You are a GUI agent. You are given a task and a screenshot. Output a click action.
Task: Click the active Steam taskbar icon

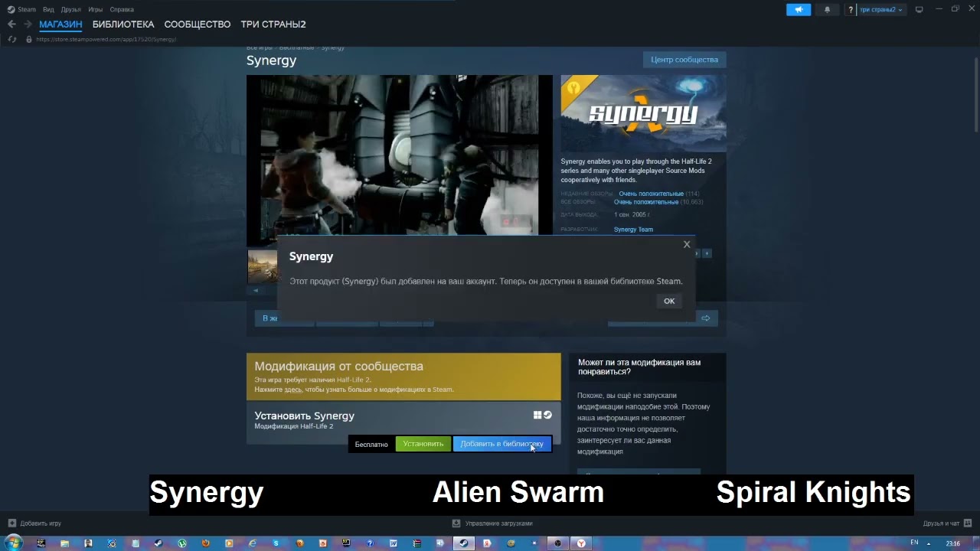(462, 543)
